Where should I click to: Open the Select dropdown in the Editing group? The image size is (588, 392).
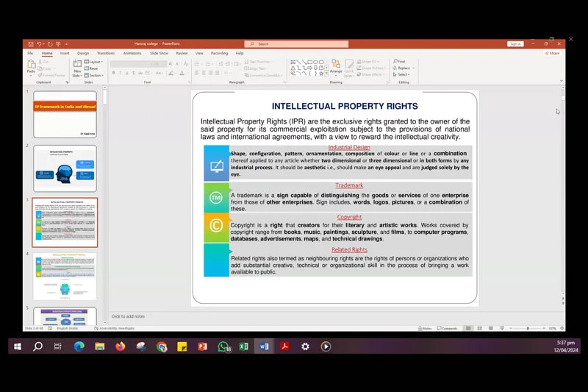point(401,74)
